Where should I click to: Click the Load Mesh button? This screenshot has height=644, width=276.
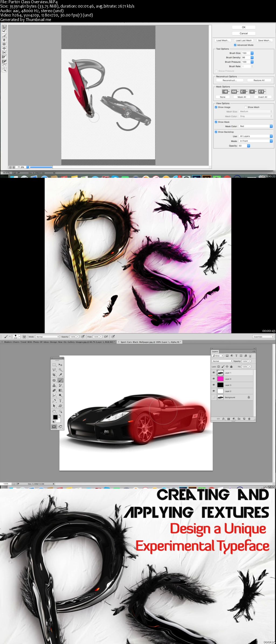(223, 40)
